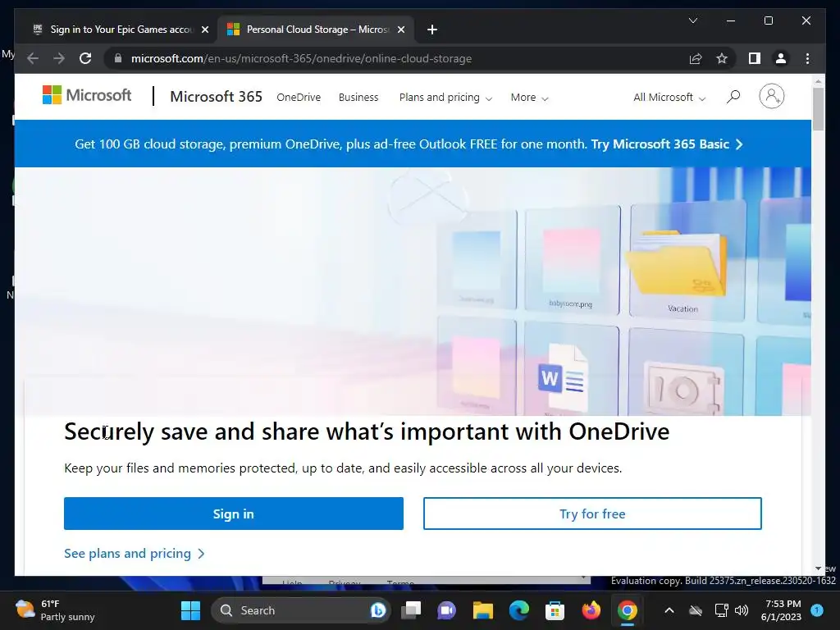
Task: Click the Microsoft search magnifier icon
Action: point(733,97)
